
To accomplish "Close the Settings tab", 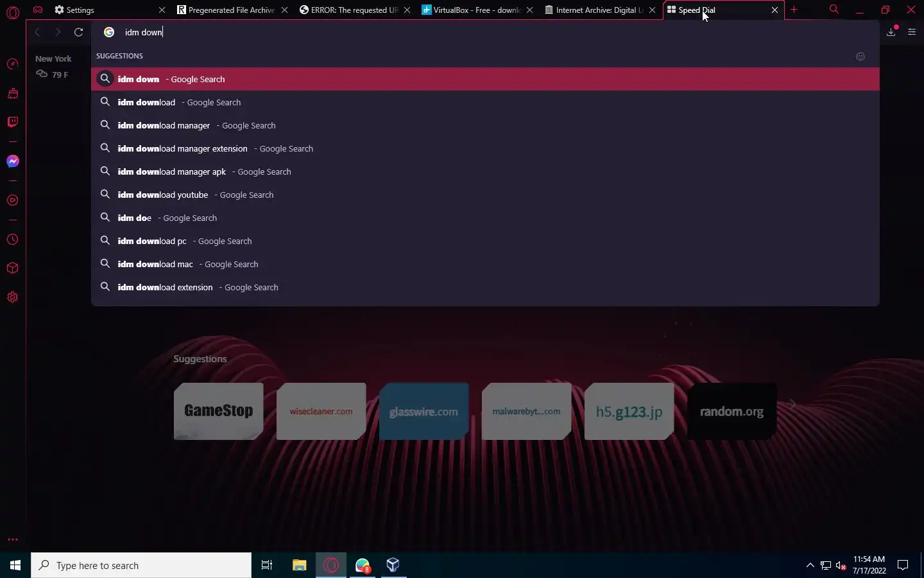I will tap(162, 10).
